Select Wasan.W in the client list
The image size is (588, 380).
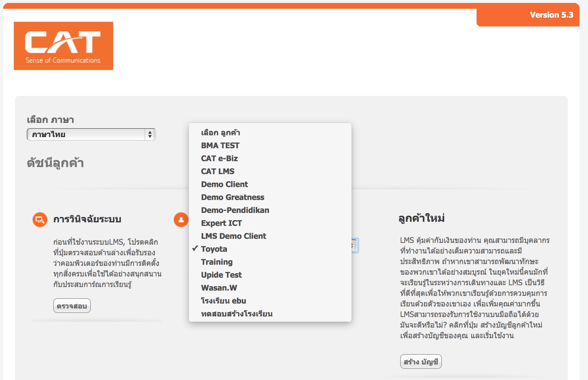coord(270,288)
